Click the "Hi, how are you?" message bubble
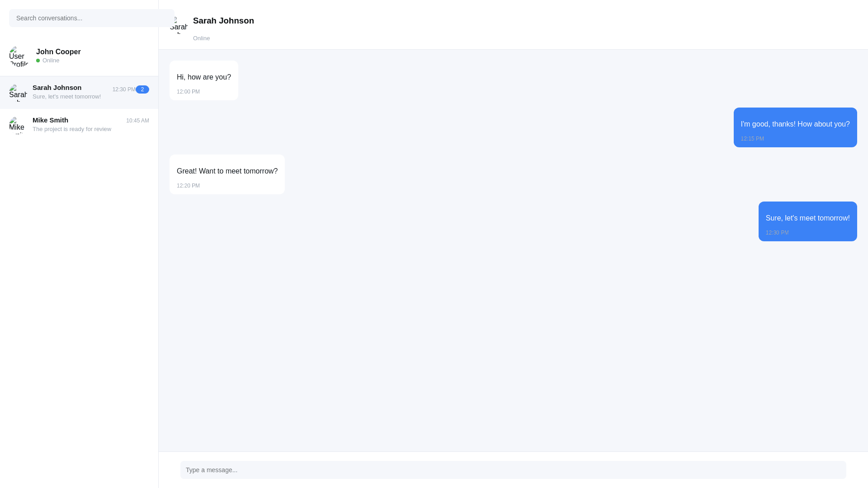 204,80
